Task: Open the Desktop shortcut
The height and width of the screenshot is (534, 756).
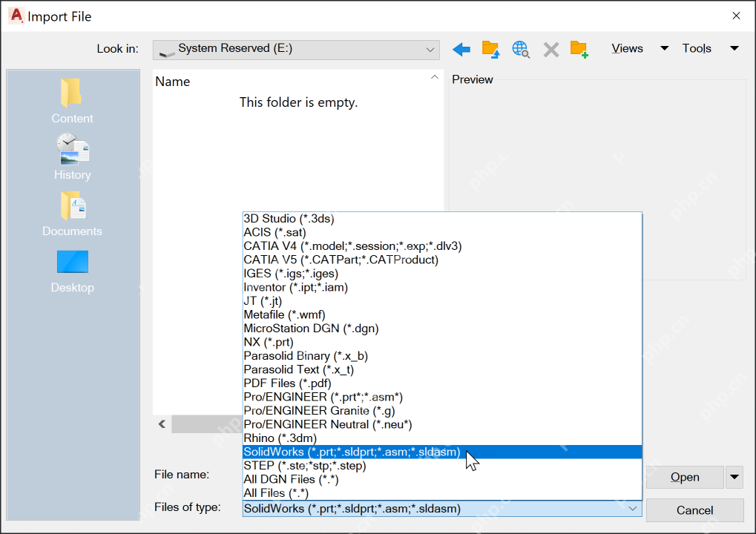Action: tap(72, 271)
